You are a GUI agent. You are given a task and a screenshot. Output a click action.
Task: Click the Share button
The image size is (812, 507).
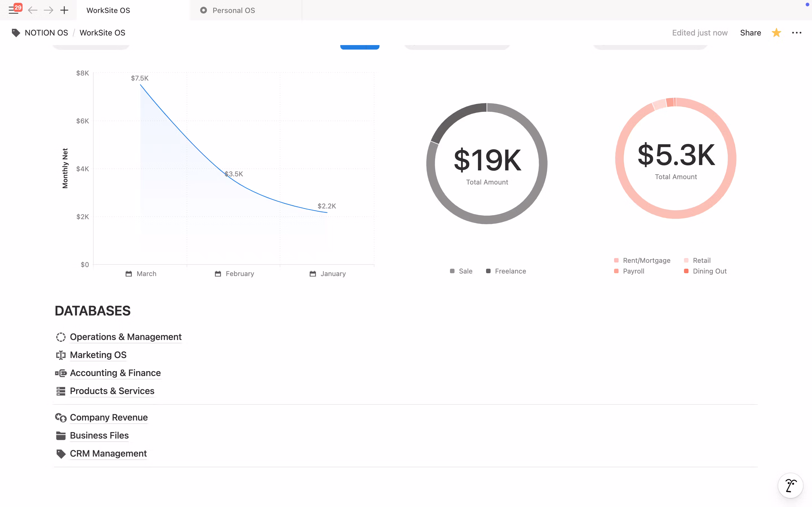(x=750, y=33)
